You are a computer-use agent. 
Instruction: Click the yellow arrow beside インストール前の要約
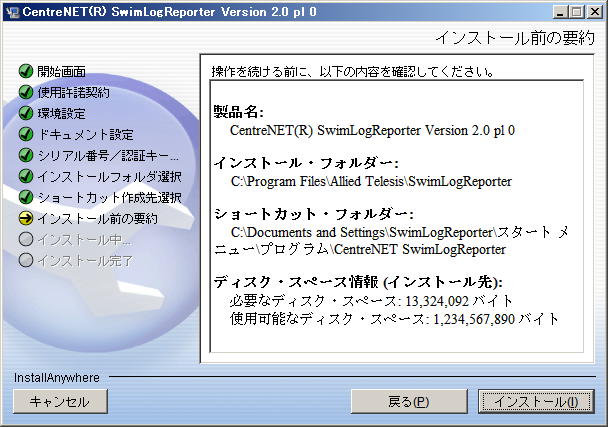26,218
